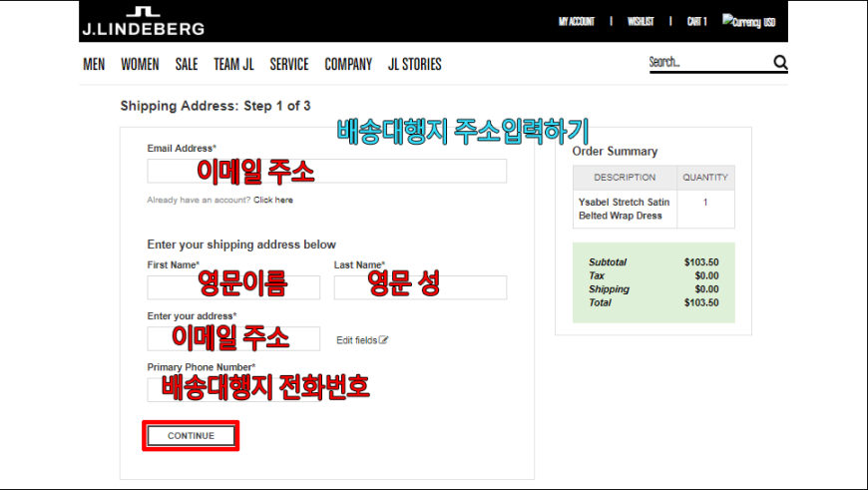This screenshot has height=490, width=868.
Task: Open the SALE menu
Action: (x=187, y=64)
